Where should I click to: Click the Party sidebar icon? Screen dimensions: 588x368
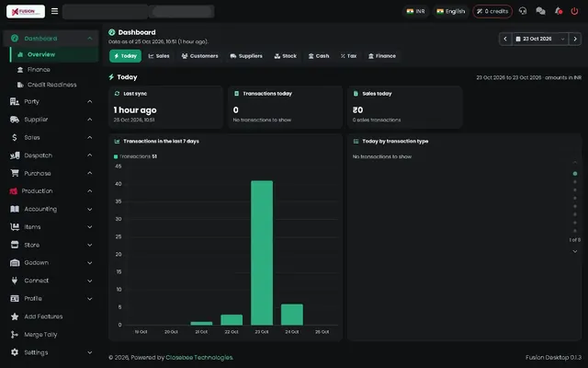[15, 101]
